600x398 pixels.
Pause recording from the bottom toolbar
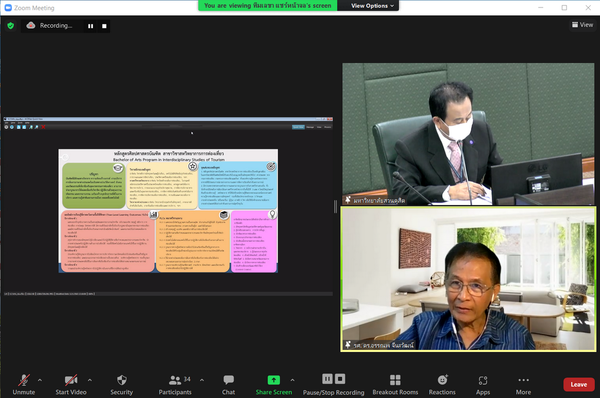pos(327,379)
